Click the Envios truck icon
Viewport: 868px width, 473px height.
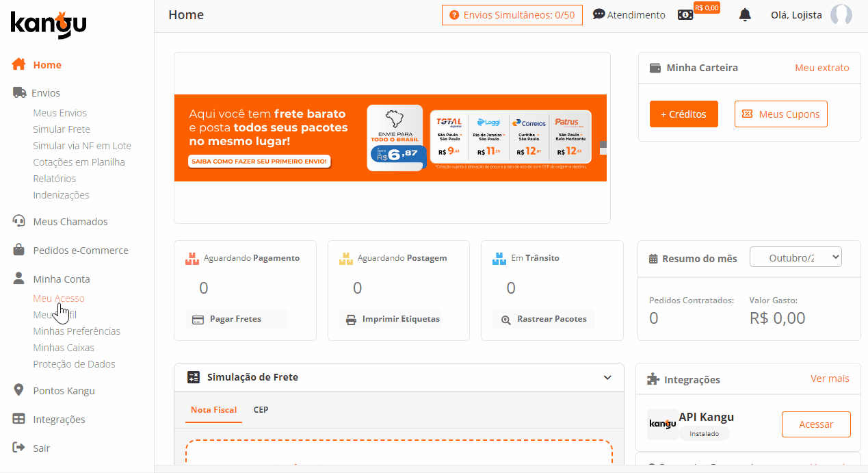click(x=19, y=92)
